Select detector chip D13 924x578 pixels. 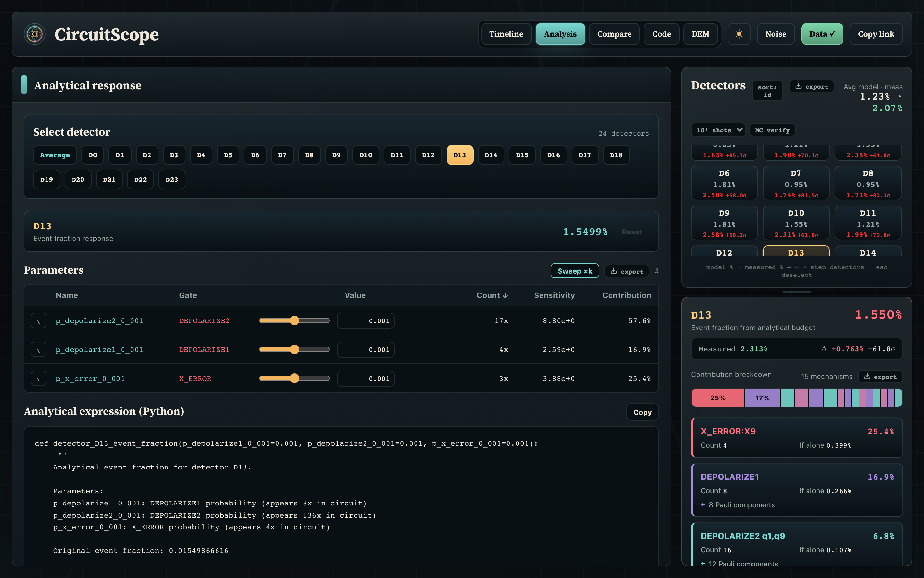pyautogui.click(x=460, y=155)
